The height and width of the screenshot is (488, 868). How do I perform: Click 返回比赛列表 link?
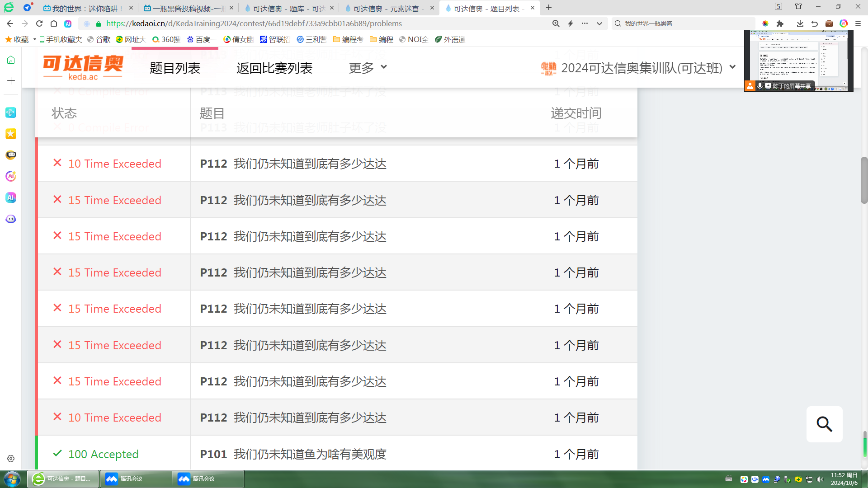(x=274, y=68)
